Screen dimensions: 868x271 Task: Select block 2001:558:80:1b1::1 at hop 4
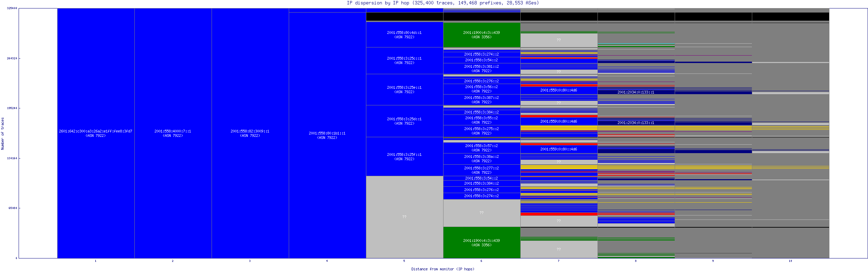point(327,135)
